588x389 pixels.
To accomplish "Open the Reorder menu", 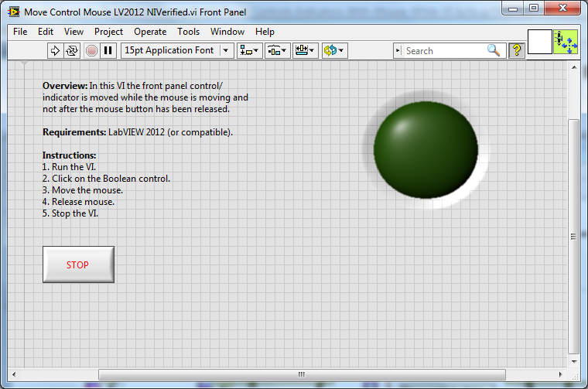I will [x=334, y=50].
